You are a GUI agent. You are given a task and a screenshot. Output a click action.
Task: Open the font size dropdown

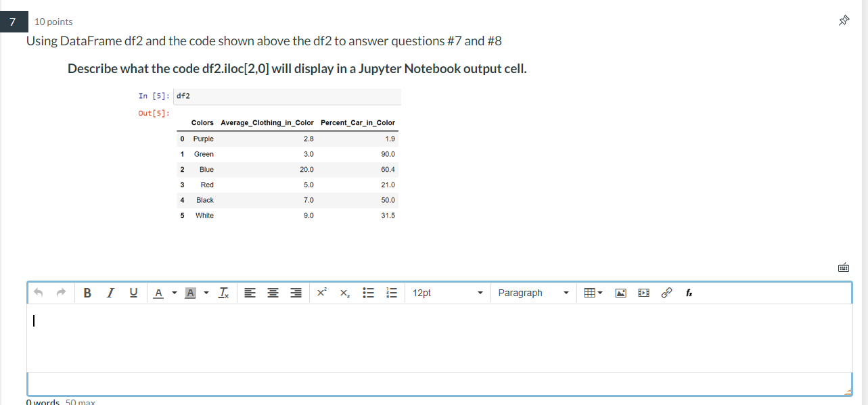447,292
